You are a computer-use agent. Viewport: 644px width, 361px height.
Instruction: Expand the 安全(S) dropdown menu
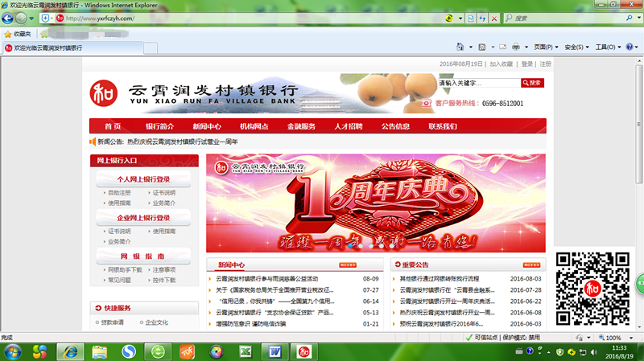click(576, 47)
